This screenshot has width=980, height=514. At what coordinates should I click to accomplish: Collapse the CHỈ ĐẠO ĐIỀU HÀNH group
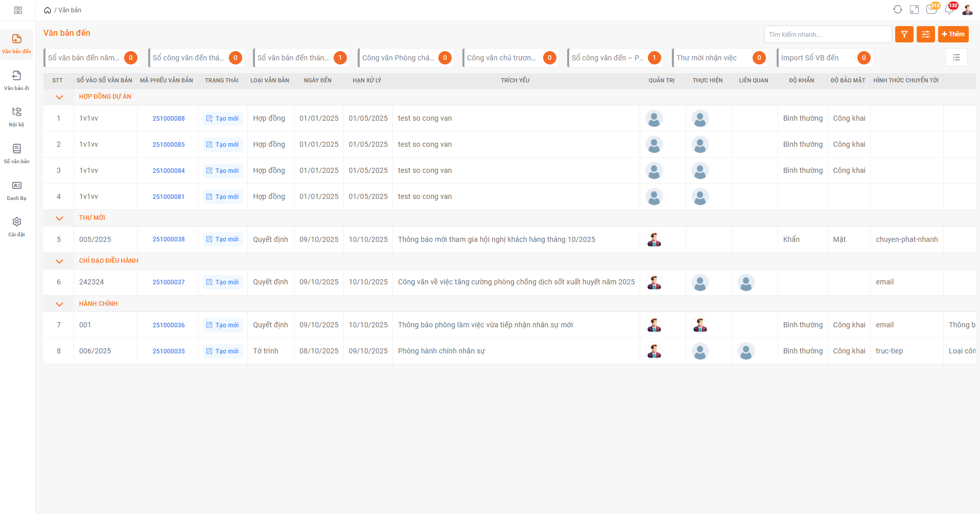pyautogui.click(x=59, y=261)
